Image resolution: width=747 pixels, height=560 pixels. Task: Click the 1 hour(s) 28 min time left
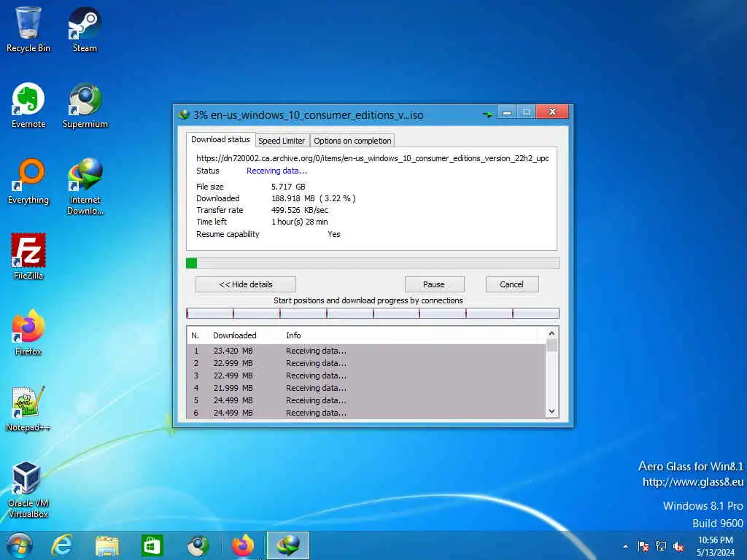(x=300, y=222)
